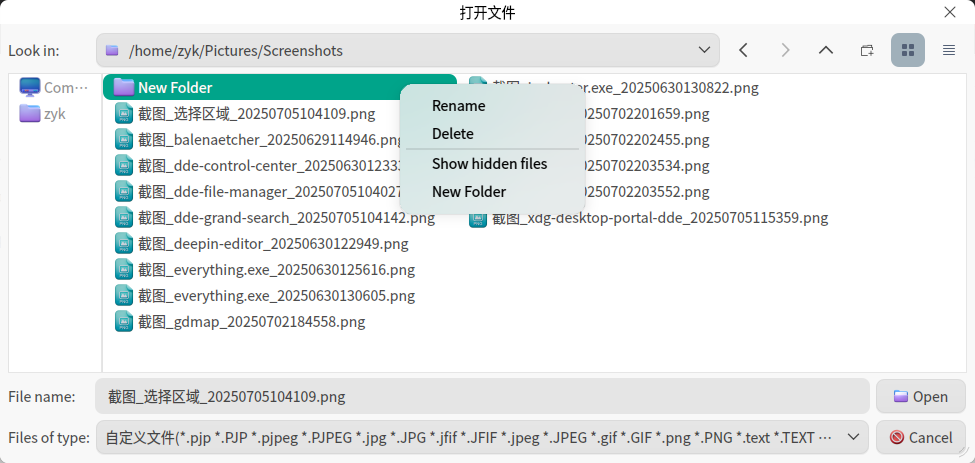975x463 pixels.
Task: Click PNG icon of everything.exe_20250630130605 file
Action: coord(124,296)
